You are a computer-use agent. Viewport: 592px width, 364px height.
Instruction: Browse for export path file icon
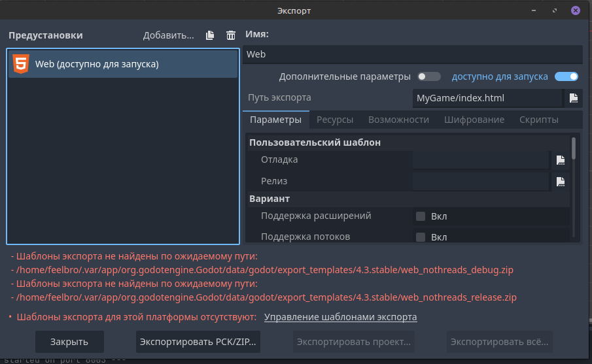coord(573,98)
